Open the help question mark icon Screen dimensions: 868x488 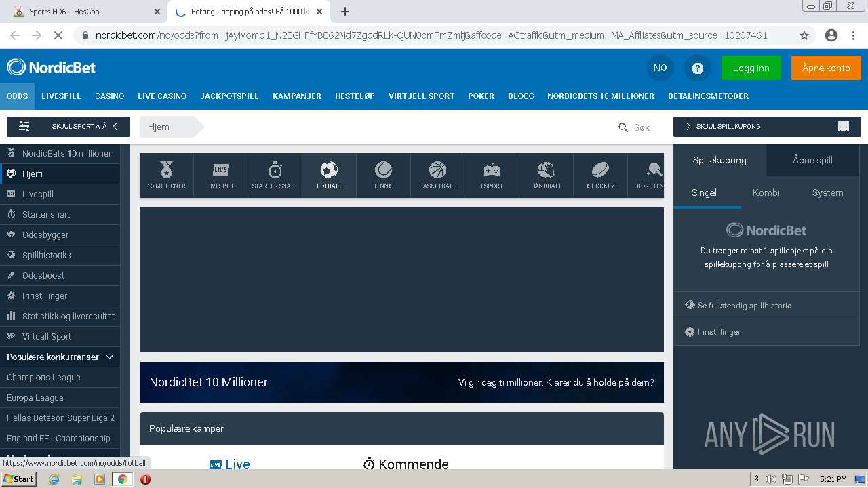click(697, 68)
